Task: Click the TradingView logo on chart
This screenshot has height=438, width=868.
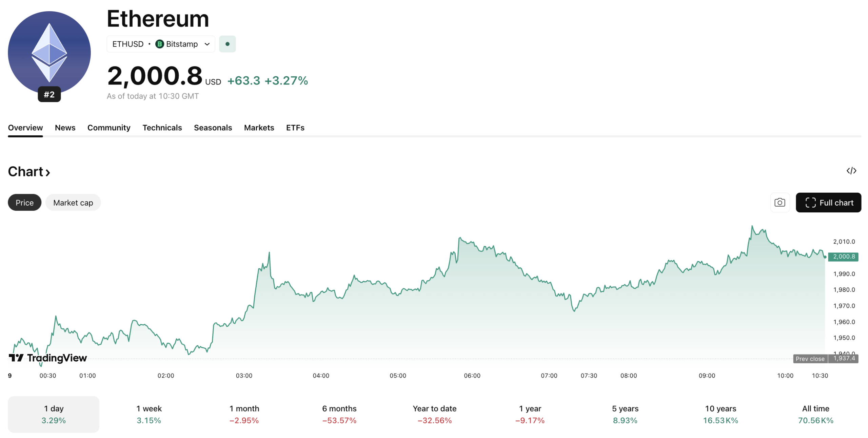Action: 48,358
